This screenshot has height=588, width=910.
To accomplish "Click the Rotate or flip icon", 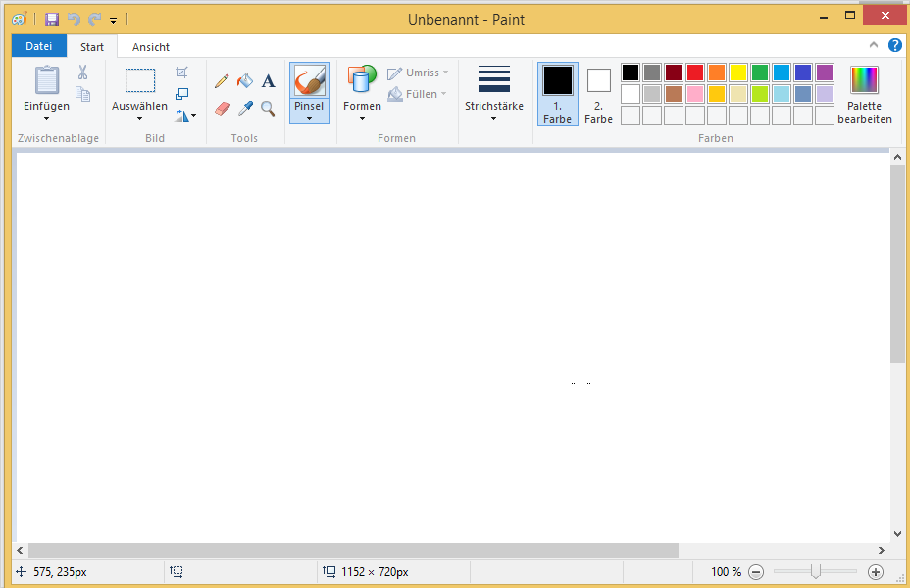I will click(x=182, y=116).
